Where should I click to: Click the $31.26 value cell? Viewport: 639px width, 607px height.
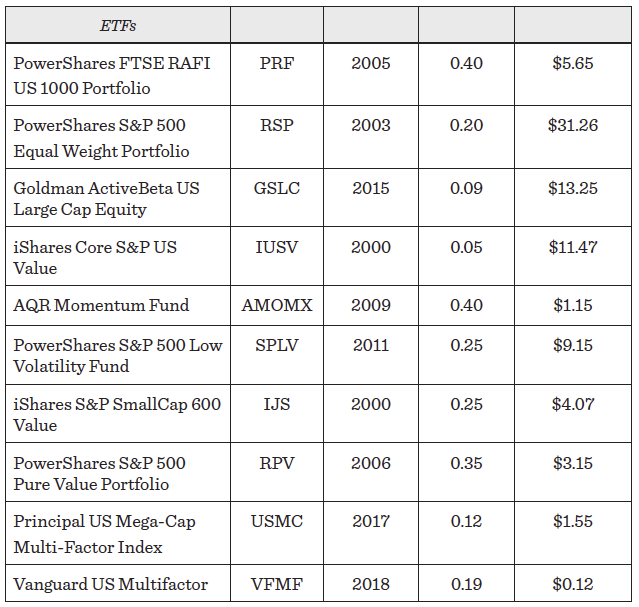point(573,126)
